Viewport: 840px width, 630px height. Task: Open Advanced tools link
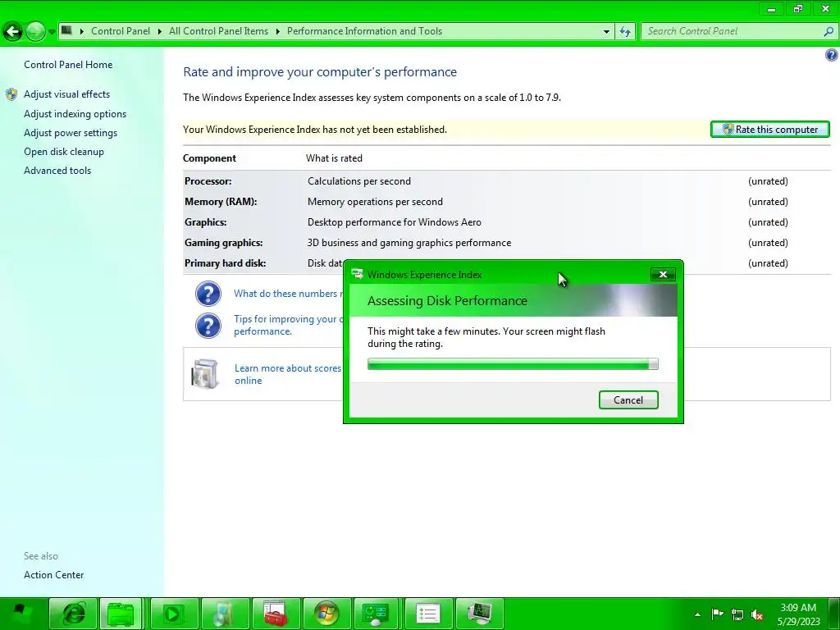(57, 171)
